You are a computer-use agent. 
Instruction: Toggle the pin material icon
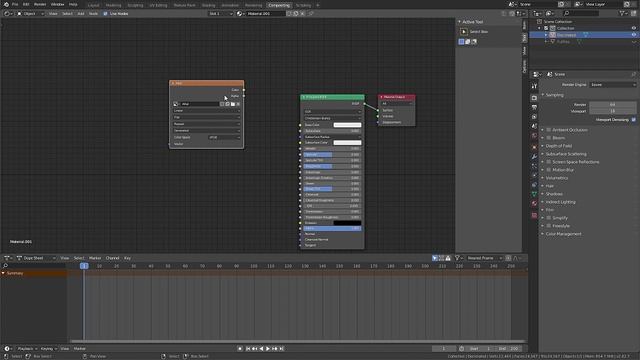(x=311, y=13)
